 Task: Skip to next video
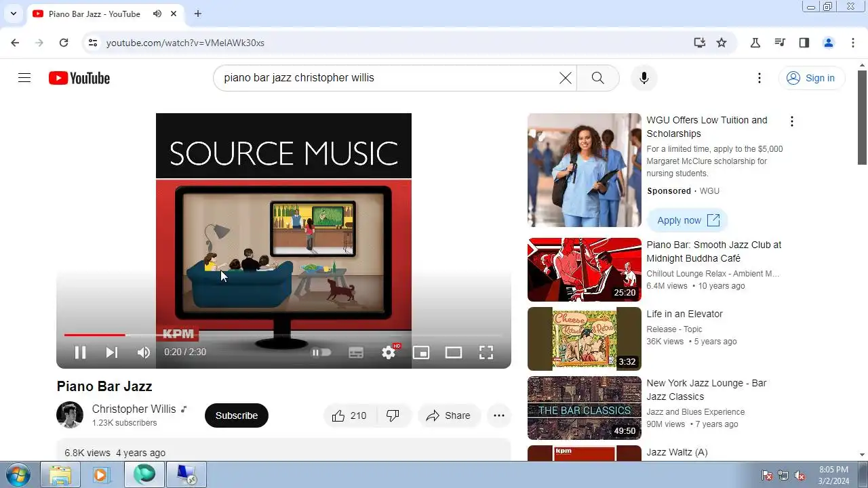(x=112, y=352)
